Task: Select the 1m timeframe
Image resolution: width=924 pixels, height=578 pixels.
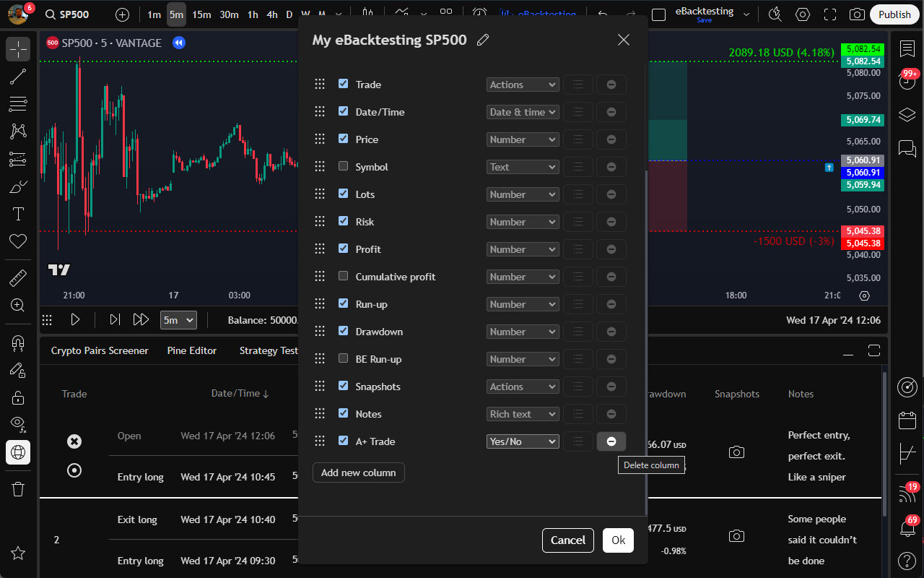Action: click(154, 14)
